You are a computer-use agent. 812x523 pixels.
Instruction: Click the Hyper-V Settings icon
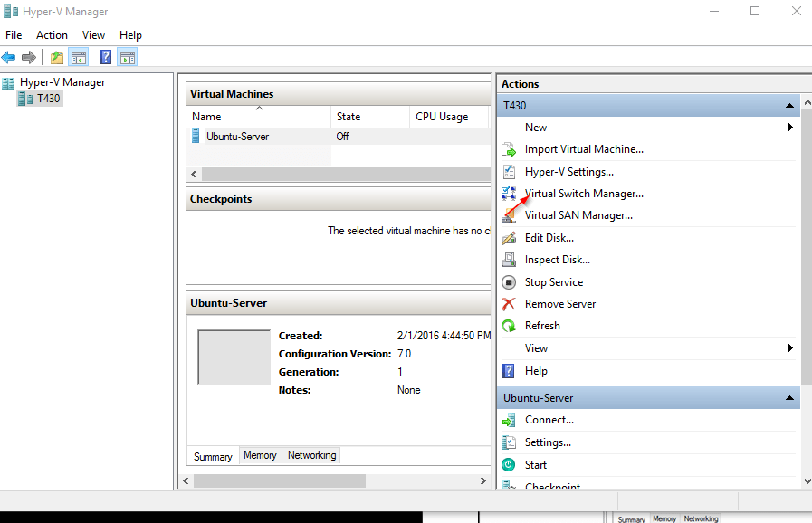coord(509,172)
